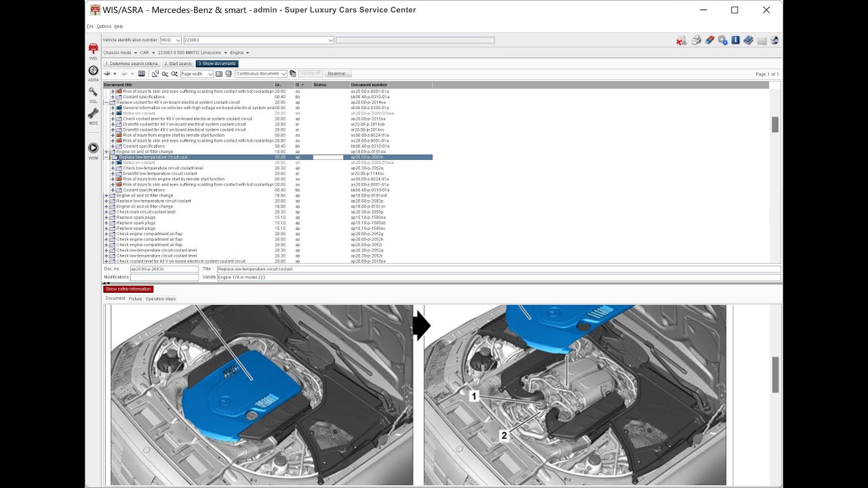This screenshot has height=488, width=868.
Task: Open the help book icon
Action: click(748, 41)
